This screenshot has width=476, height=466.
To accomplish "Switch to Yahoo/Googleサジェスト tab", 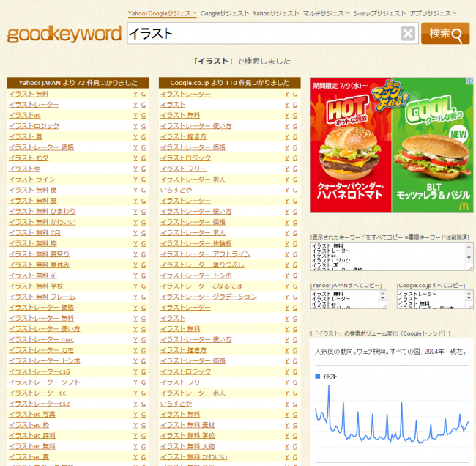I will [162, 14].
